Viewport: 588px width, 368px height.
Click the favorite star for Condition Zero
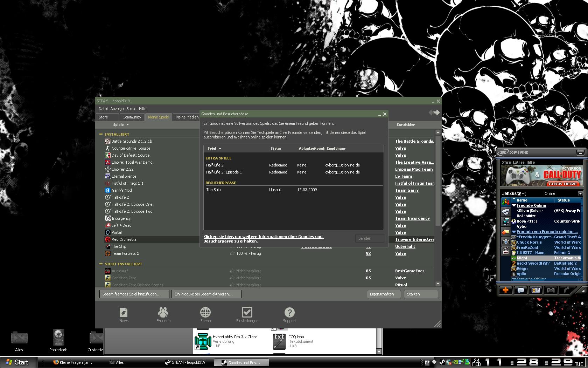tap(232, 278)
